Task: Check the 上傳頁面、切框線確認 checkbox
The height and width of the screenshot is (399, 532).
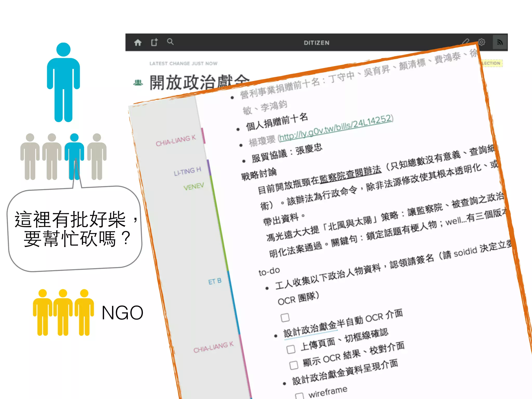Action: point(291,349)
